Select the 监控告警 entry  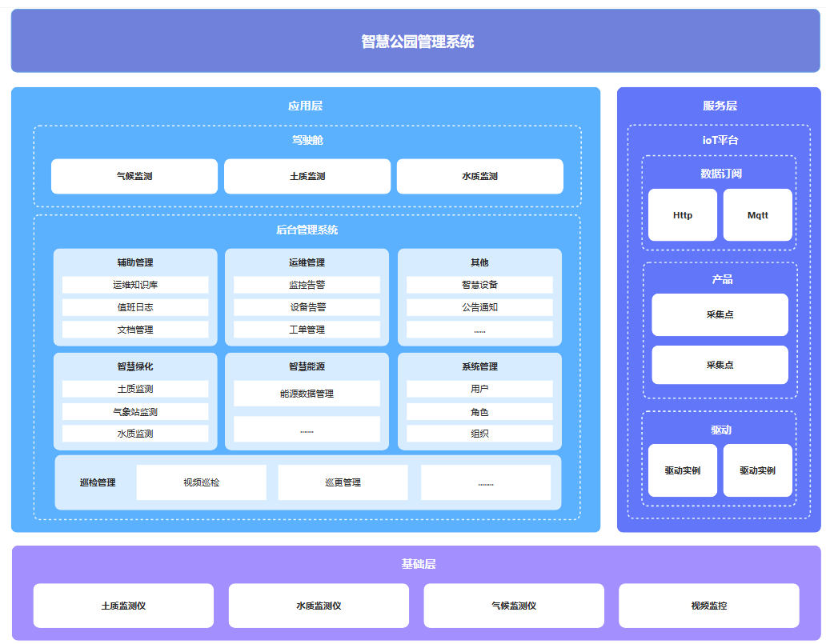tap(307, 285)
